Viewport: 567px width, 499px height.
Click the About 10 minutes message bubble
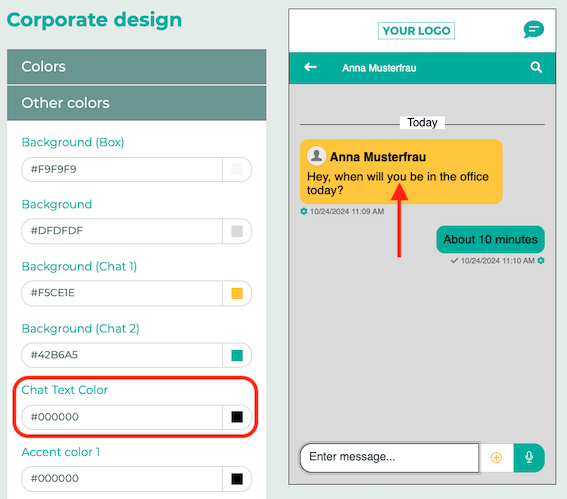[x=490, y=239]
